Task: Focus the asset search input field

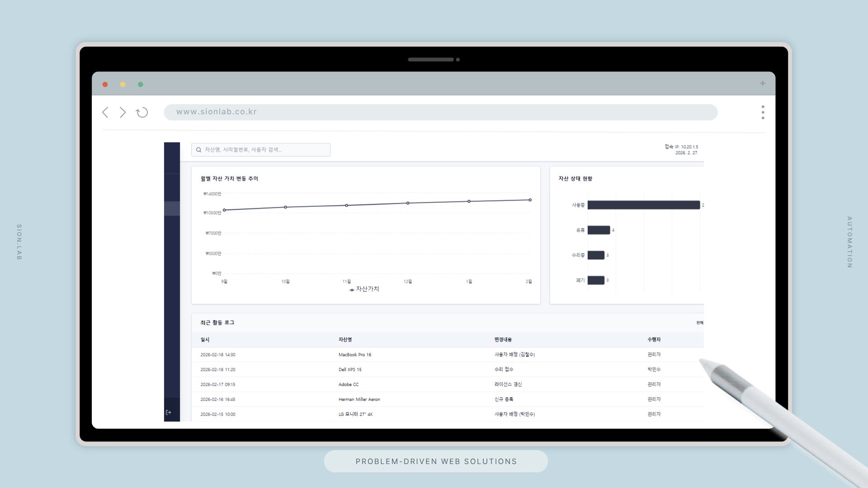Action: point(266,150)
